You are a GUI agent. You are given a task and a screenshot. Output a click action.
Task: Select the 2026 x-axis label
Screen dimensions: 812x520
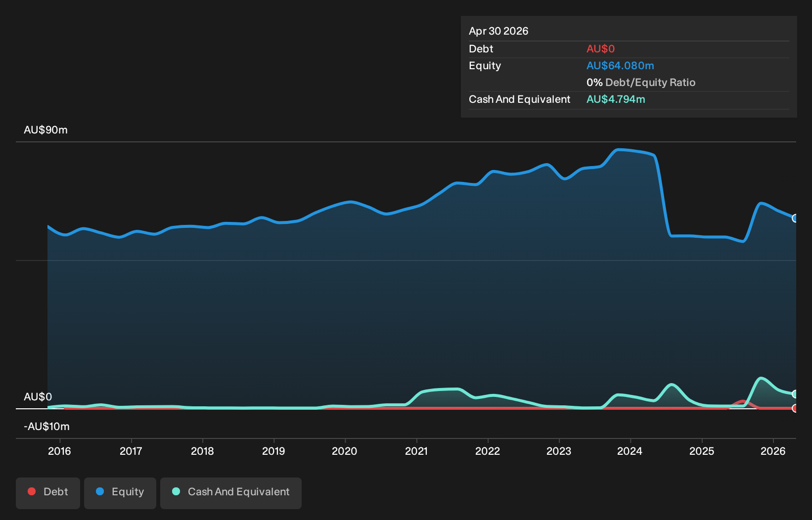pyautogui.click(x=773, y=451)
